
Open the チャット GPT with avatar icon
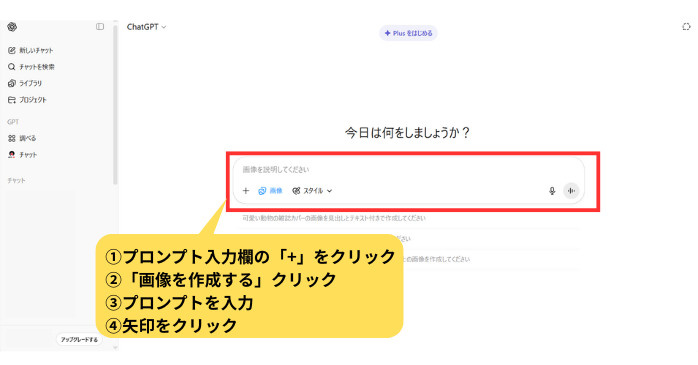pos(22,155)
